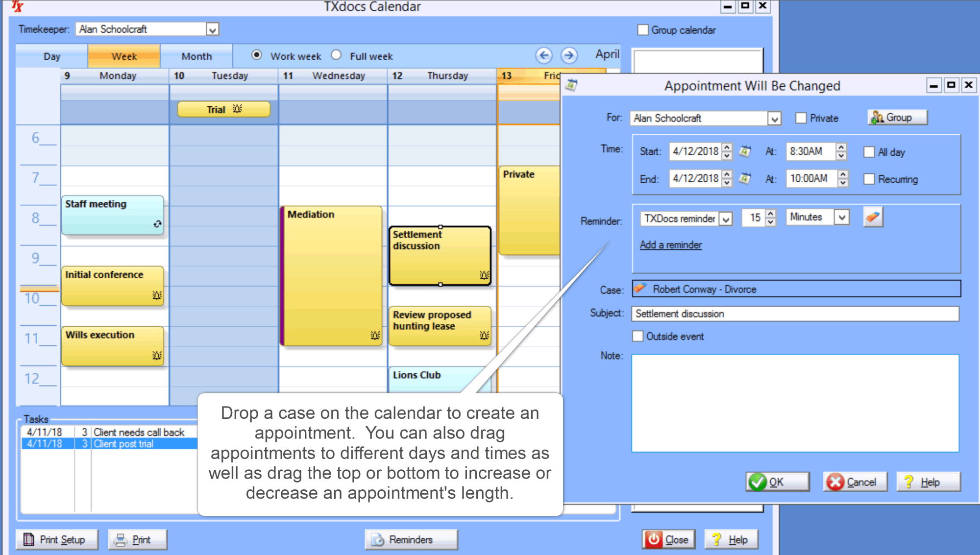
Task: Open the Group selector with people icon
Action: click(x=897, y=117)
